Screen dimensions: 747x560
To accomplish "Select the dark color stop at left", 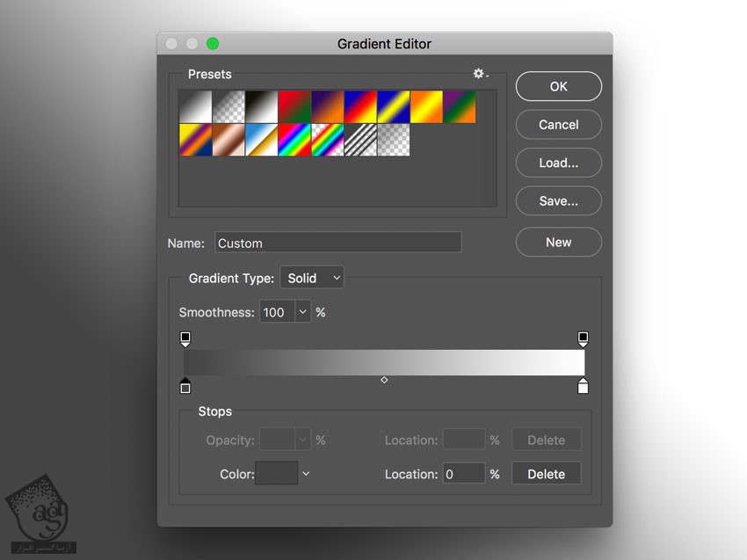I will pos(185,386).
